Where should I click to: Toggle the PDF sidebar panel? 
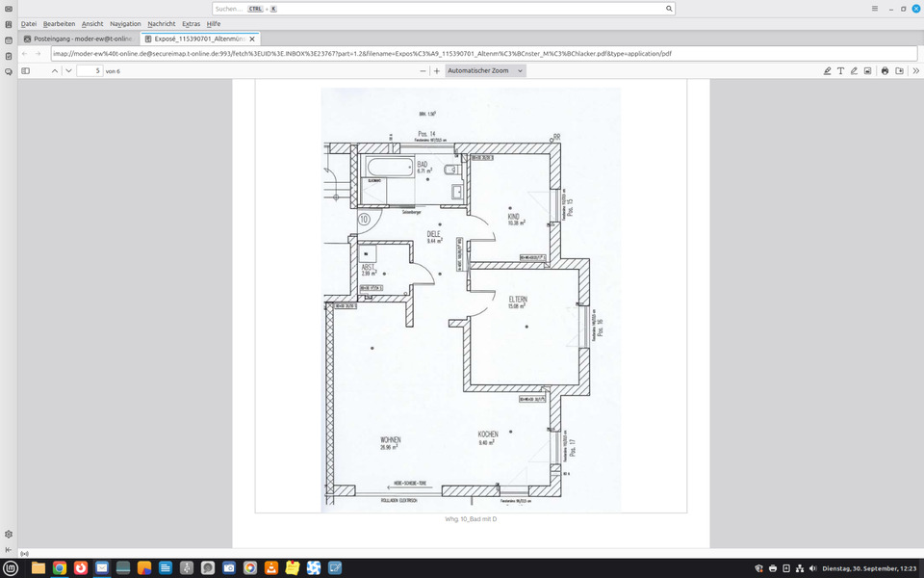click(26, 70)
